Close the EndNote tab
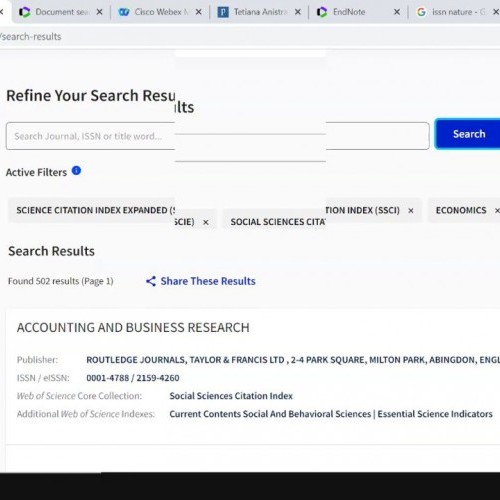 click(x=397, y=12)
